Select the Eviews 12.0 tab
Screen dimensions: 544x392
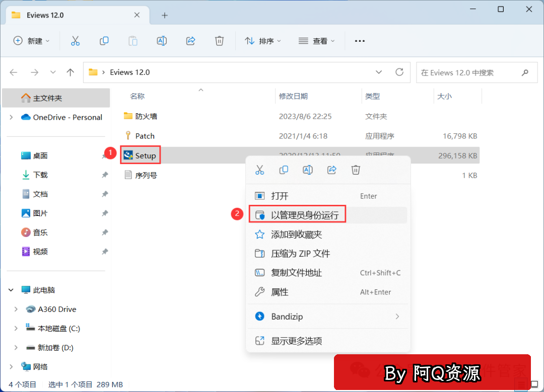[x=78, y=15]
